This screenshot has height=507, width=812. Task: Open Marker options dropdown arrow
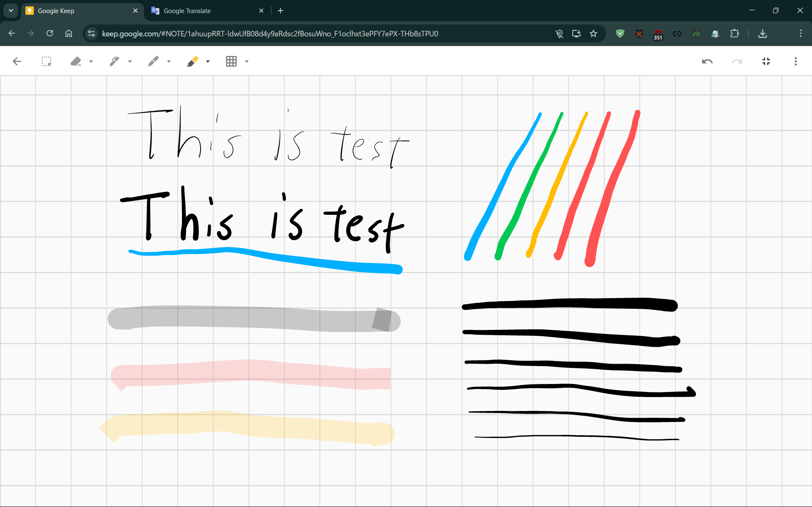pyautogui.click(x=169, y=61)
